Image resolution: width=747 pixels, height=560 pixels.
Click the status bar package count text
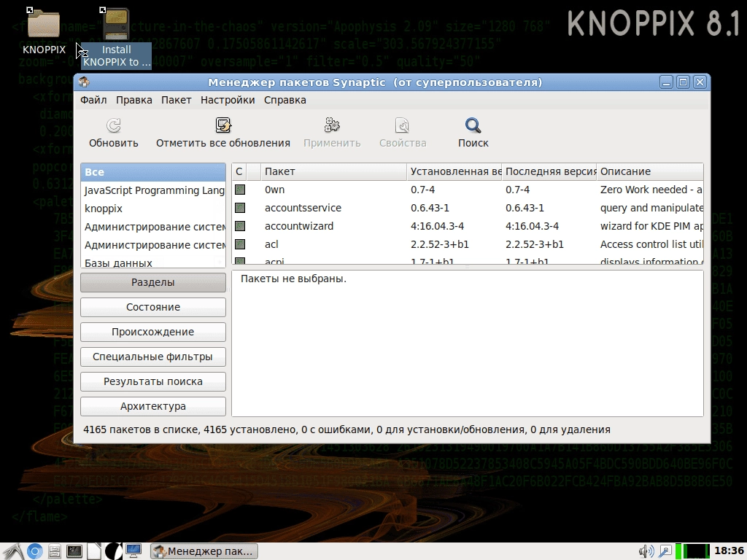[x=347, y=429]
